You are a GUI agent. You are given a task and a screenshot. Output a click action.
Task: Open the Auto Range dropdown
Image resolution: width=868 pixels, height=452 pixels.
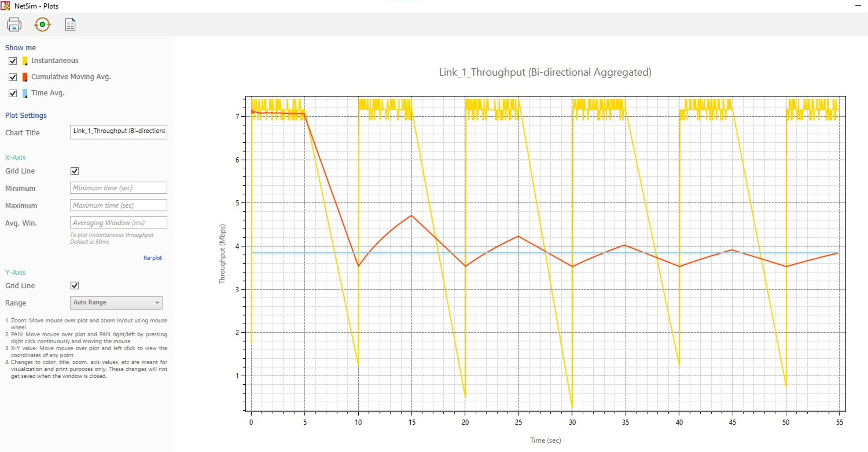tap(116, 302)
